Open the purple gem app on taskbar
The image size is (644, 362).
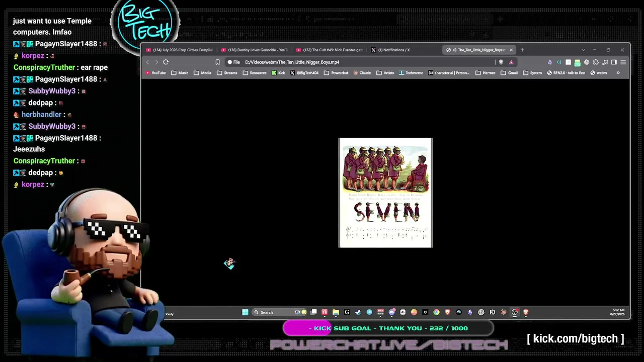click(x=470, y=312)
